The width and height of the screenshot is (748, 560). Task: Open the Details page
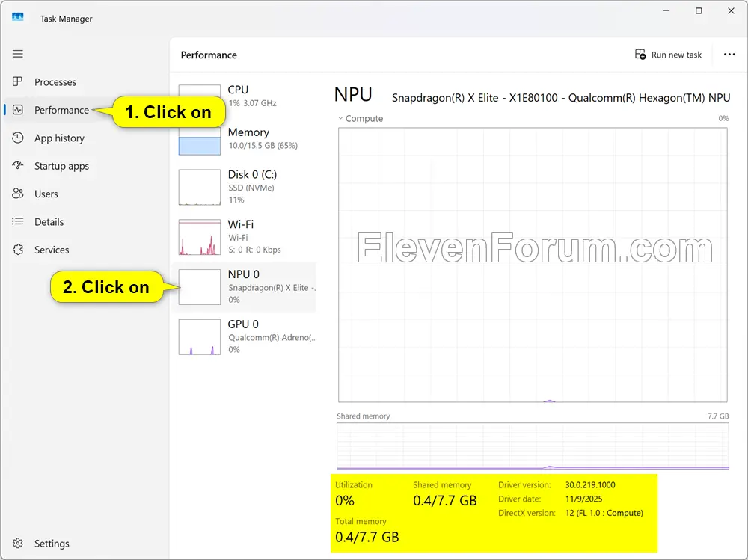tap(49, 222)
